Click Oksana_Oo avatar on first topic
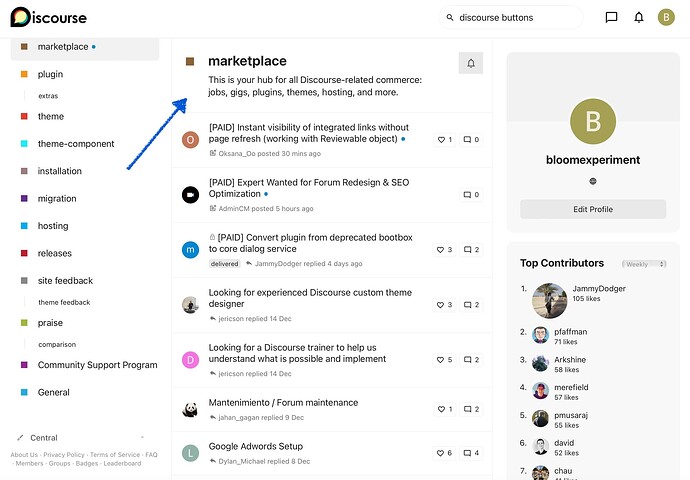The height and width of the screenshot is (480, 690). point(191,140)
